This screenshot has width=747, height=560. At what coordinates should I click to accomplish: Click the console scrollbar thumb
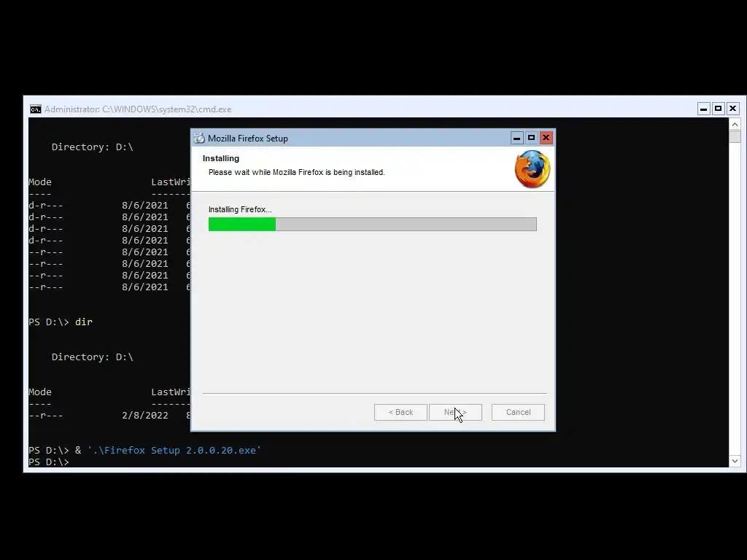tap(735, 136)
